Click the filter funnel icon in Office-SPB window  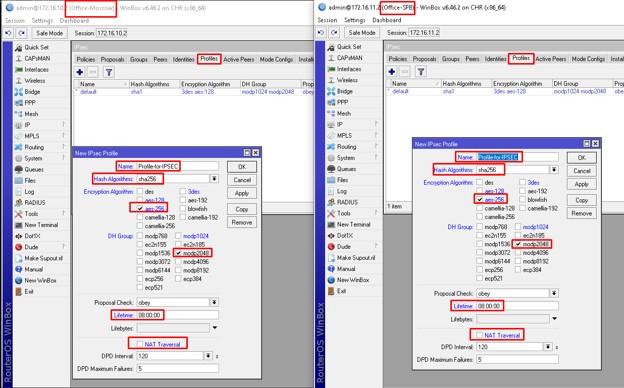point(420,72)
